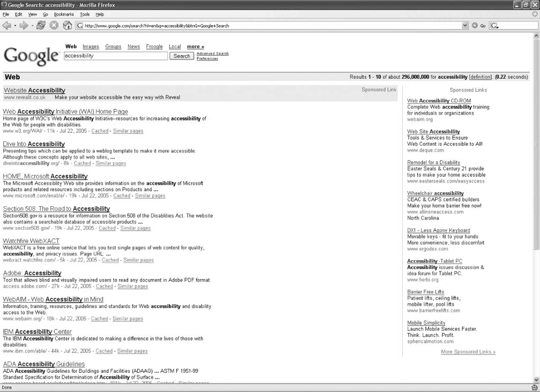The image size is (540, 392).
Task: Open the Forward button history dropdown arrow
Action: coord(32,26)
